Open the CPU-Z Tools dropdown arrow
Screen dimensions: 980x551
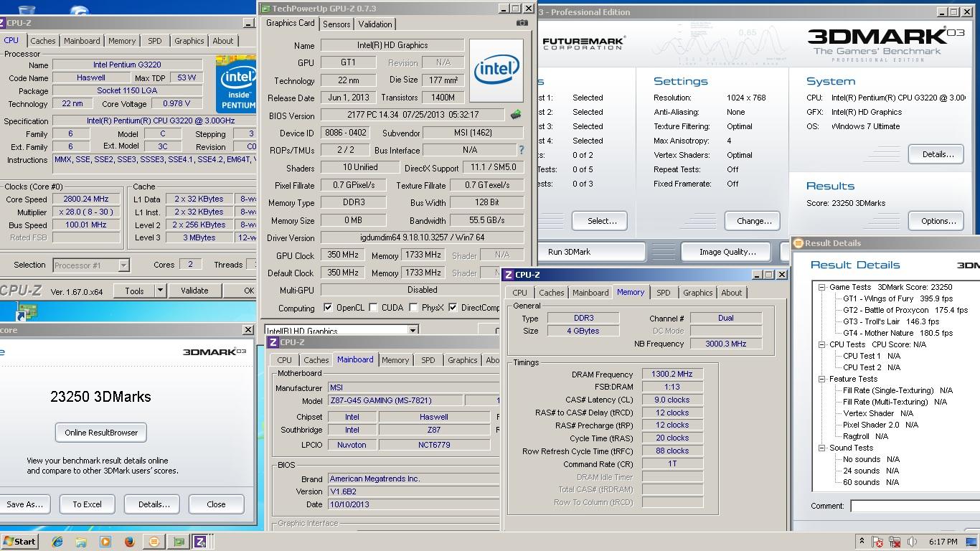click(x=160, y=291)
